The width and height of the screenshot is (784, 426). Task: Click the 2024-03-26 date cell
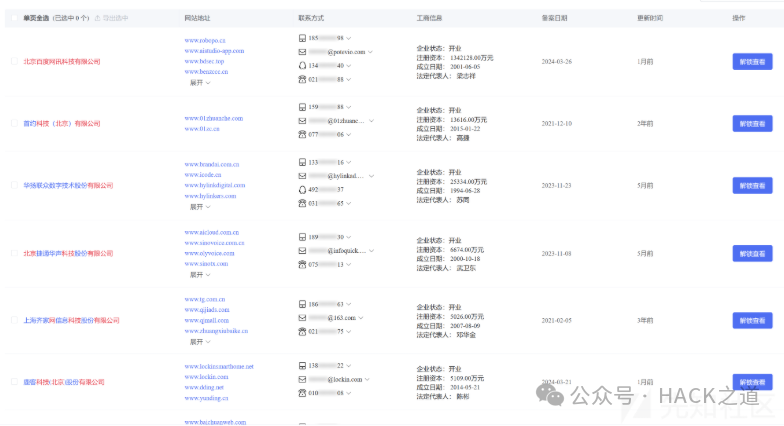point(556,62)
